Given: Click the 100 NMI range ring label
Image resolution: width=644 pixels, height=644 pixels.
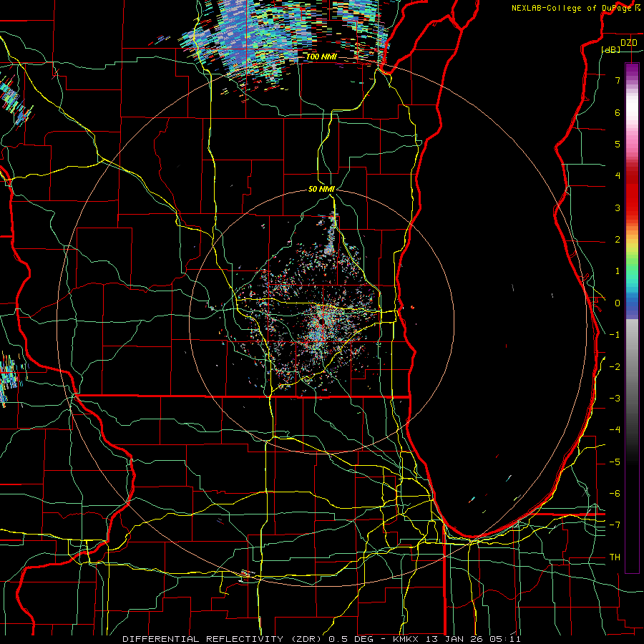Looking at the screenshot, I should (x=321, y=57).
